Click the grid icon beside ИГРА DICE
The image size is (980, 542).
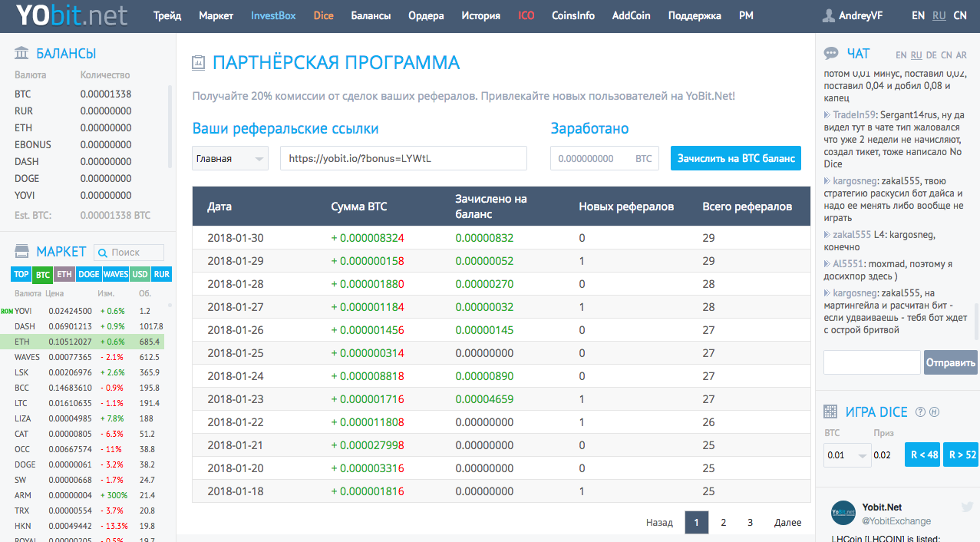830,412
